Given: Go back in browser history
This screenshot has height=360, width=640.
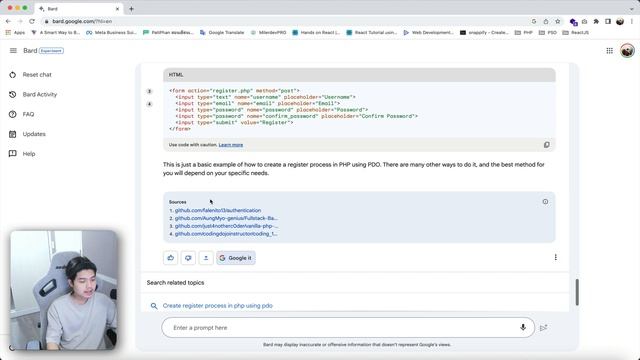Looking at the screenshot, I should click(8, 21).
